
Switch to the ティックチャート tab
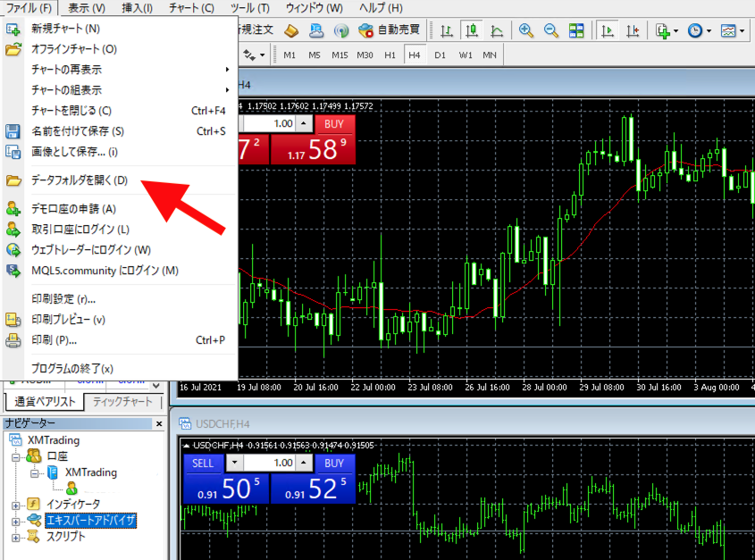click(x=123, y=402)
